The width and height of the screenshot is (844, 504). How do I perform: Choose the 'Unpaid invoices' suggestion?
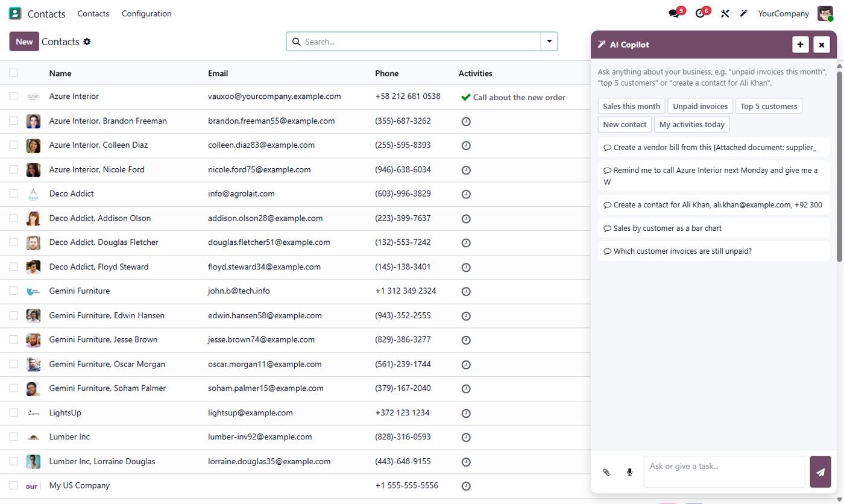(x=700, y=106)
